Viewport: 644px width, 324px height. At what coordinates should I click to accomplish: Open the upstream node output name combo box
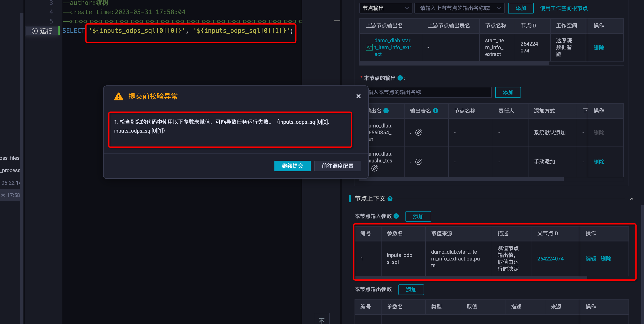tap(459, 8)
